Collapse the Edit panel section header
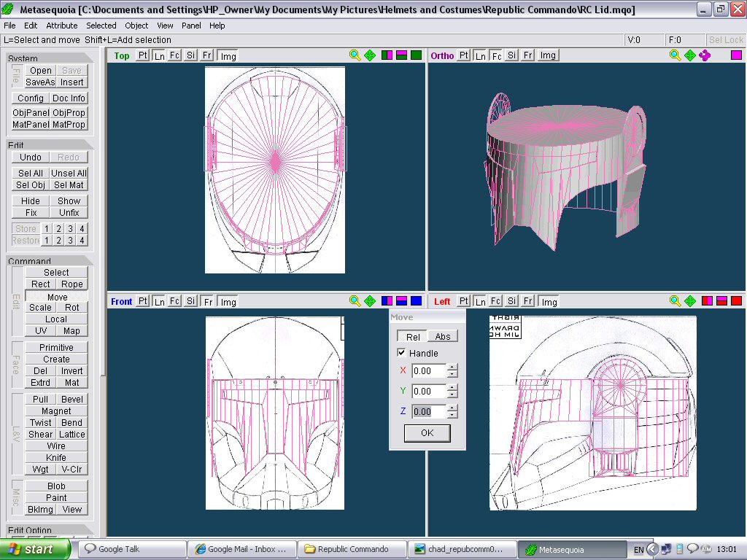The height and width of the screenshot is (560, 747). pyautogui.click(x=50, y=145)
